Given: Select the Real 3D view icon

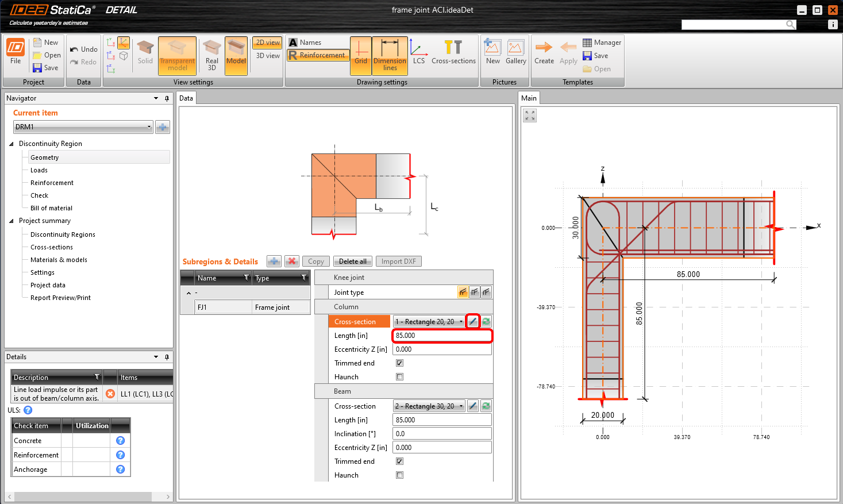Looking at the screenshot, I should click(x=212, y=55).
